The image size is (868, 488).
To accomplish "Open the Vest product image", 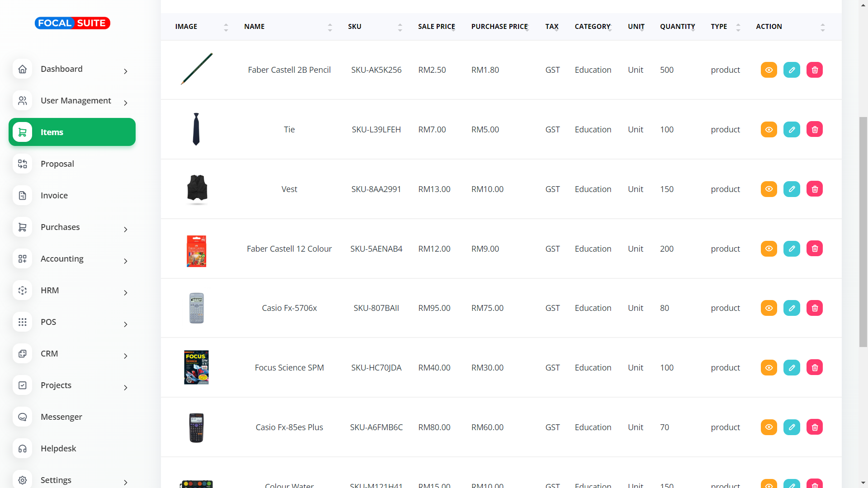I will 197,189.
